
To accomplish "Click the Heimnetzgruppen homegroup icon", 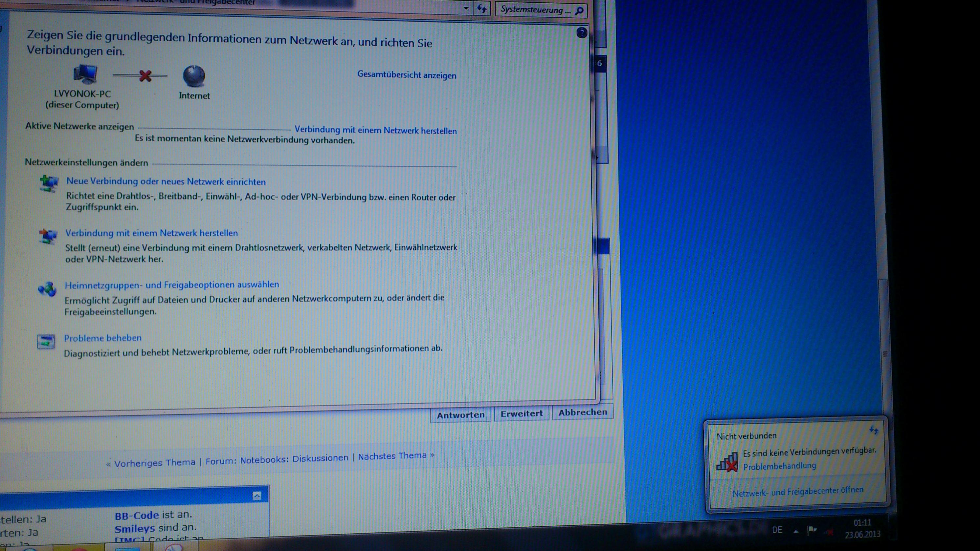I will (47, 289).
